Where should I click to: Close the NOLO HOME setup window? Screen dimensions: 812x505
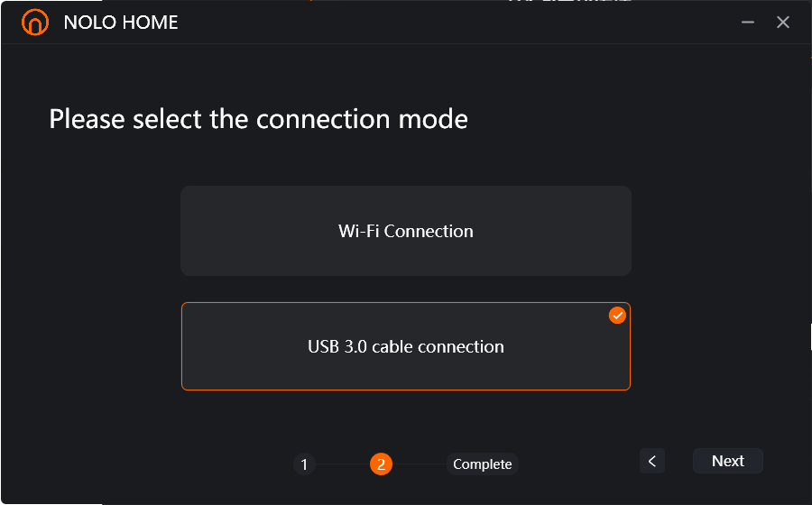(783, 23)
